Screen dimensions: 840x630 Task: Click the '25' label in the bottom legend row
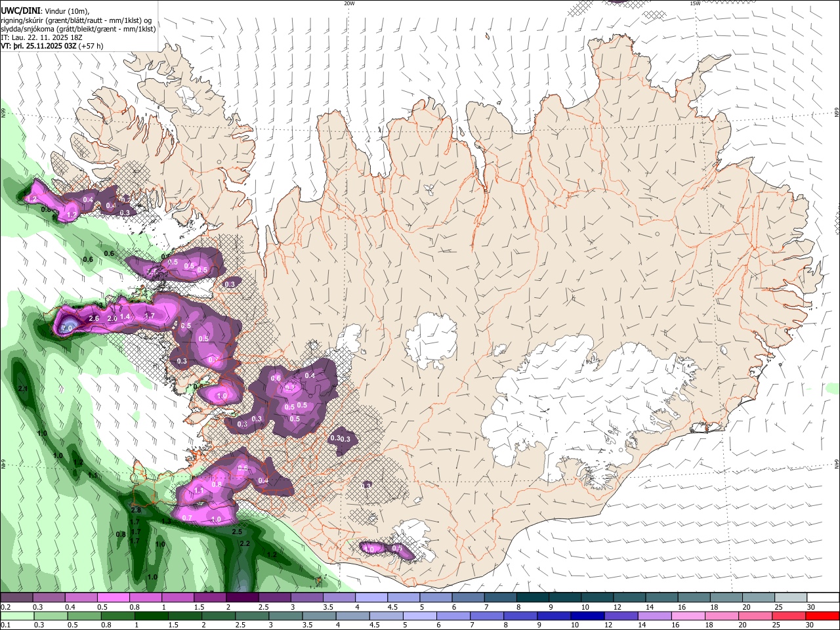778,625
